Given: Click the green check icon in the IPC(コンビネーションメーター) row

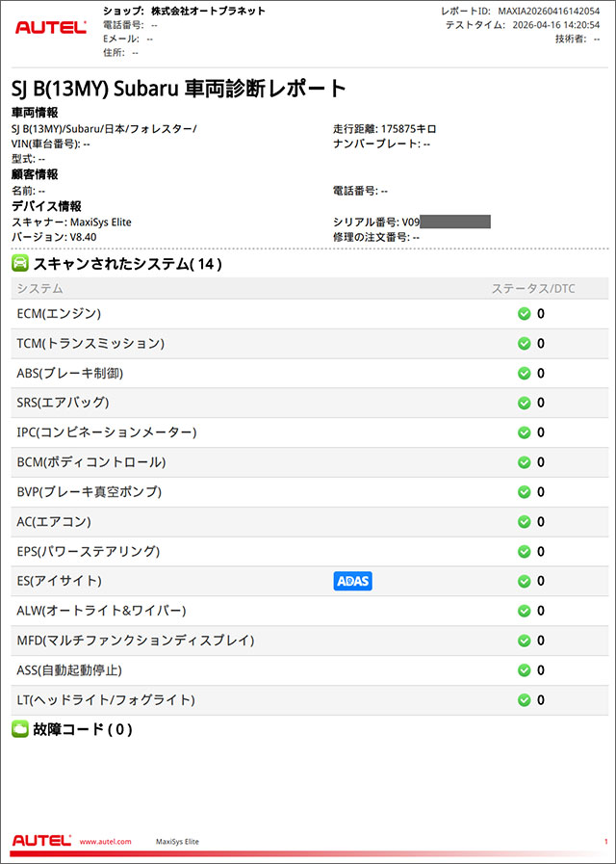Looking at the screenshot, I should pyautogui.click(x=524, y=432).
